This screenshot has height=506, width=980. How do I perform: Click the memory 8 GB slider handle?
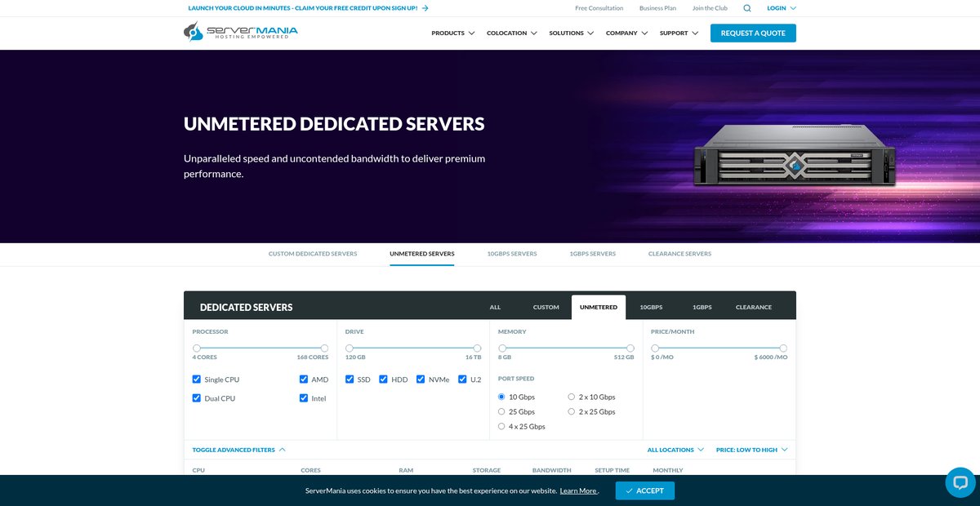point(502,348)
